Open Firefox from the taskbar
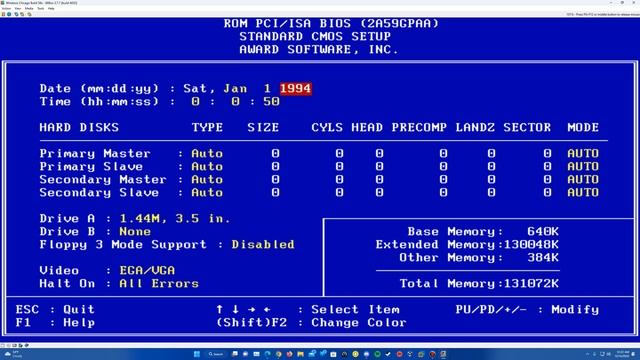The width and height of the screenshot is (640, 360). (x=289, y=354)
